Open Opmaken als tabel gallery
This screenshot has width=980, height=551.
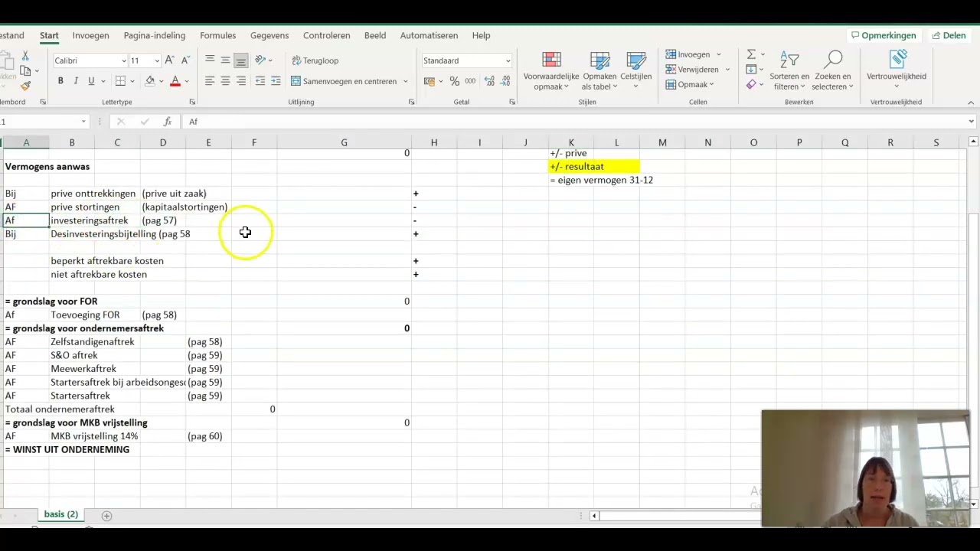click(599, 71)
